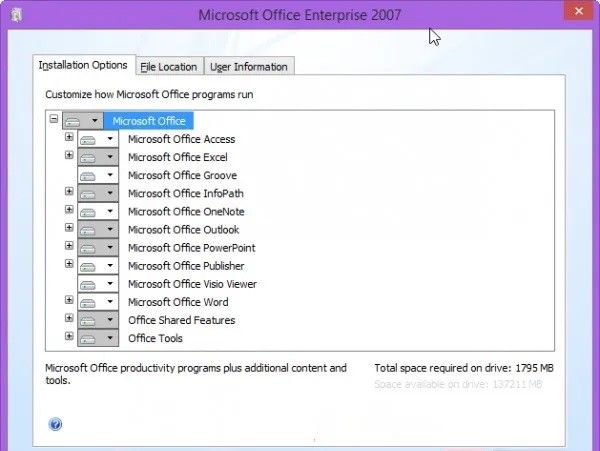Expand the Microsoft Office Excel node
This screenshot has width=600, height=451.
(x=69, y=155)
